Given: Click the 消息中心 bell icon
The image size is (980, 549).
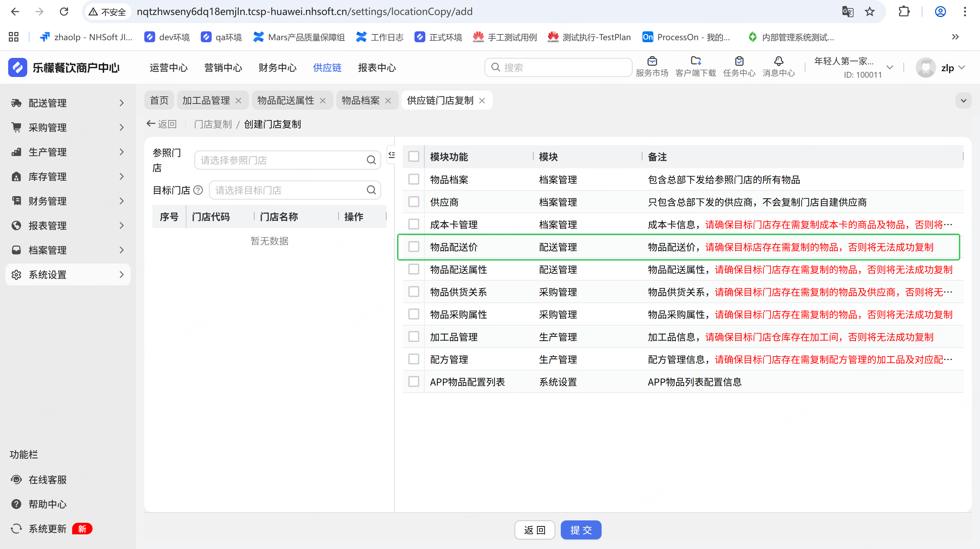Looking at the screenshot, I should (x=778, y=61).
